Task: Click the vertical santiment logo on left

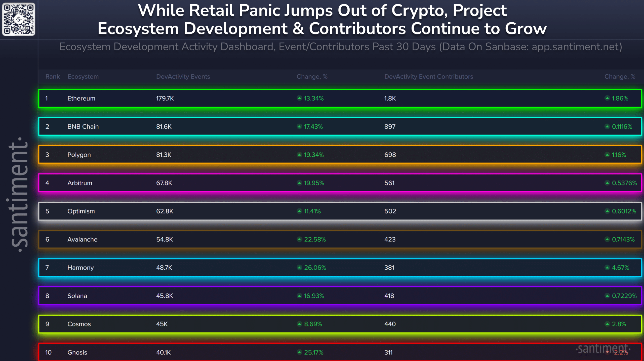Action: click(x=18, y=195)
